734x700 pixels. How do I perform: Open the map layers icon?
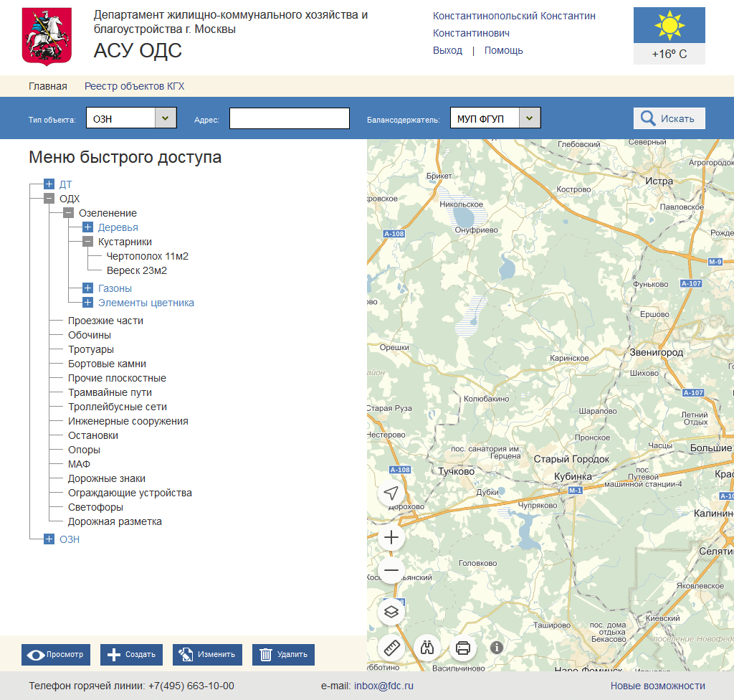(391, 612)
